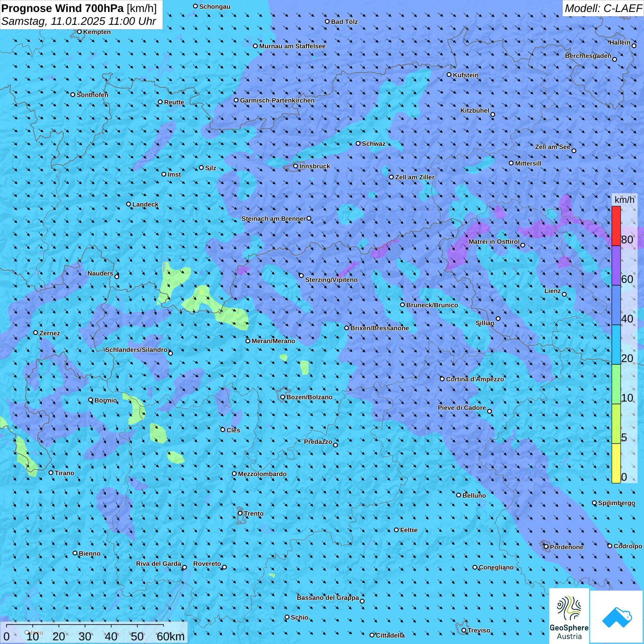Click the Bozen/Bolzano city marker dot

click(282, 397)
